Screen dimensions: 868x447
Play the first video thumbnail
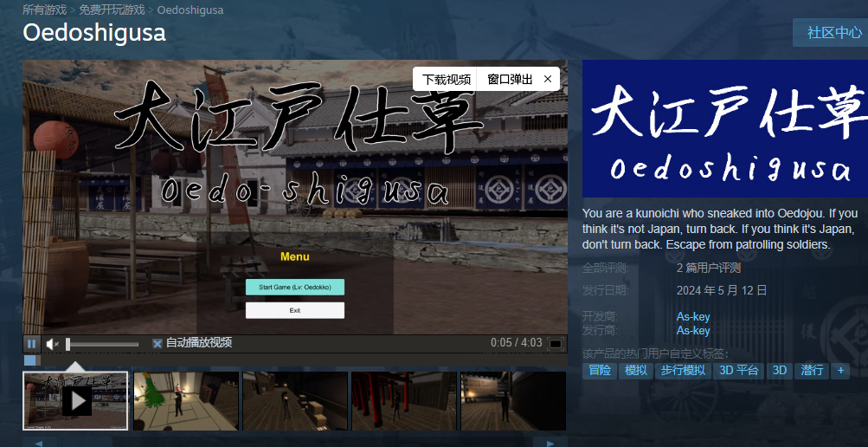[76, 400]
